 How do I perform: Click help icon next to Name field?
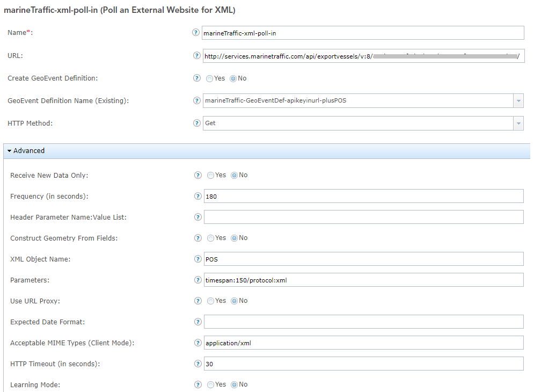pos(196,33)
